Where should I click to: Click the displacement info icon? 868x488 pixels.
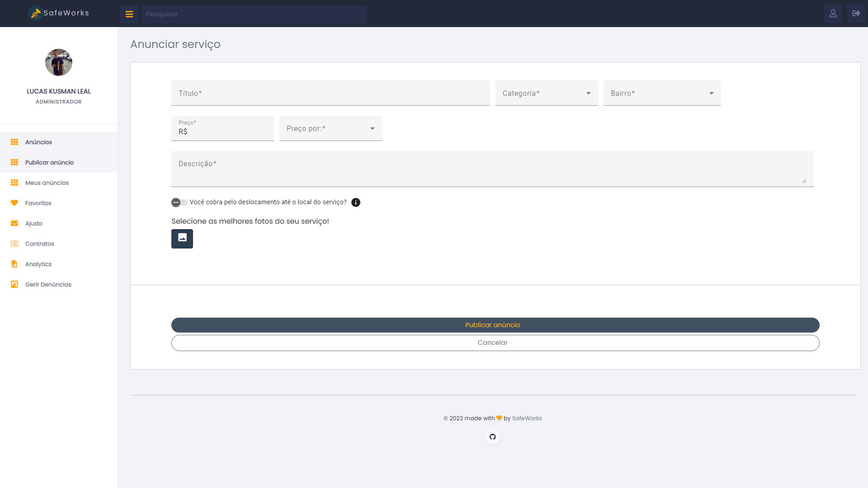pos(356,202)
